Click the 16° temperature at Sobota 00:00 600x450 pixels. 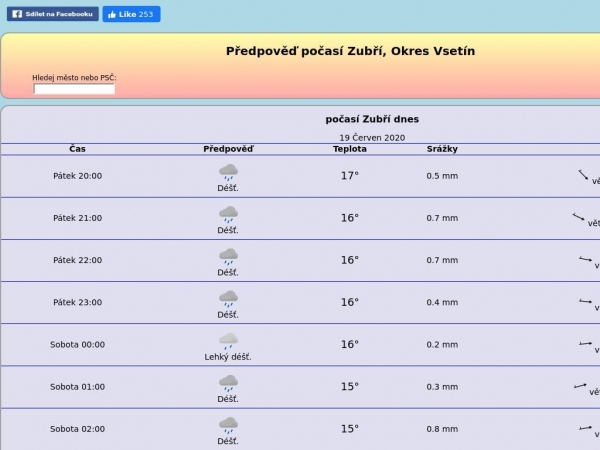coord(350,344)
